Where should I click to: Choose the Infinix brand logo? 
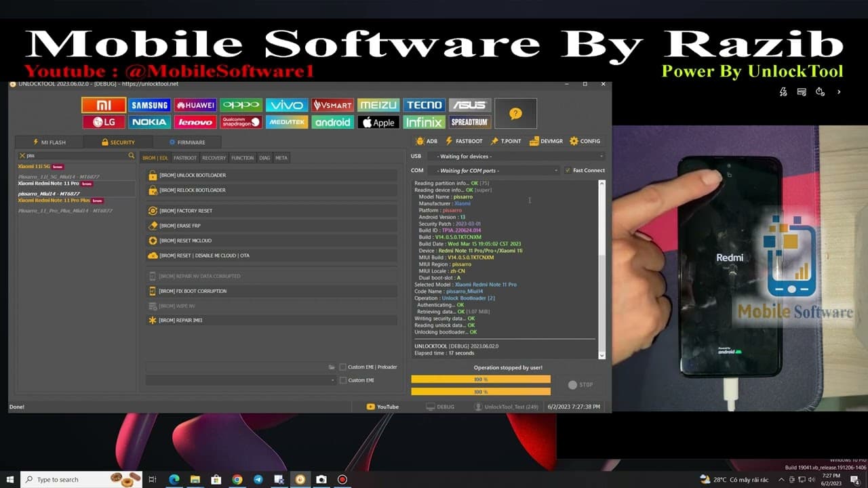coord(424,122)
